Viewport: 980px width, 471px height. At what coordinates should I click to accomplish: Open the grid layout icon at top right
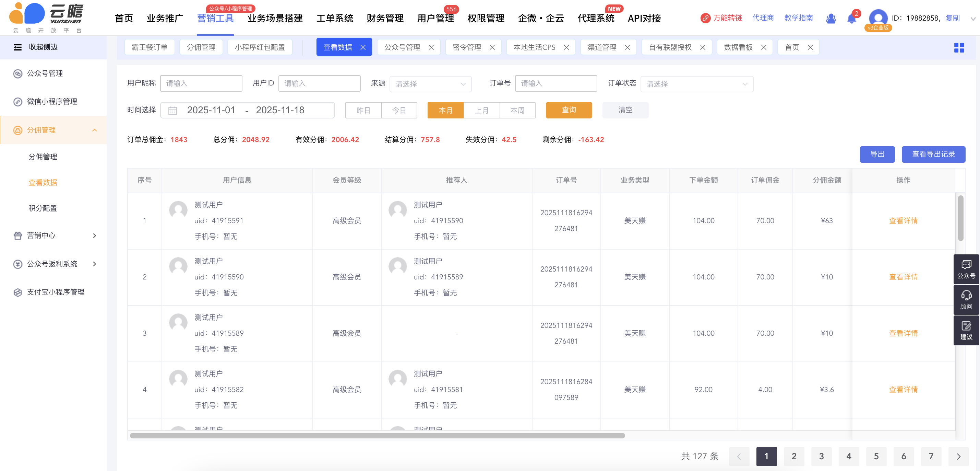(x=959, y=48)
